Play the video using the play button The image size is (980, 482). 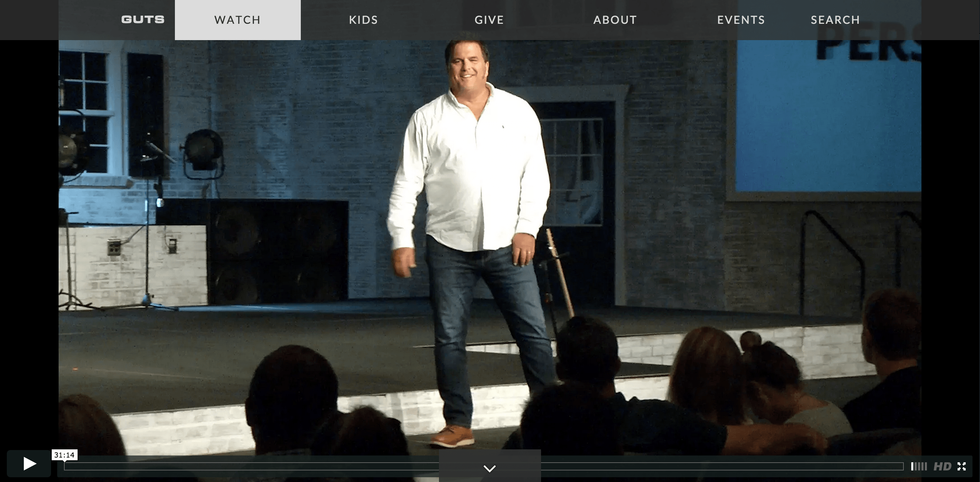[29, 463]
